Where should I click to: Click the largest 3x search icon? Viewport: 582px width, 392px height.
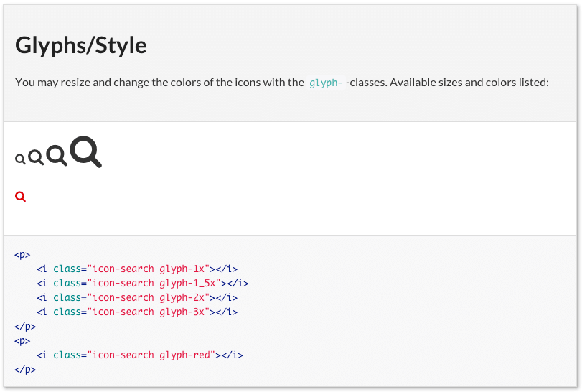tap(85, 151)
